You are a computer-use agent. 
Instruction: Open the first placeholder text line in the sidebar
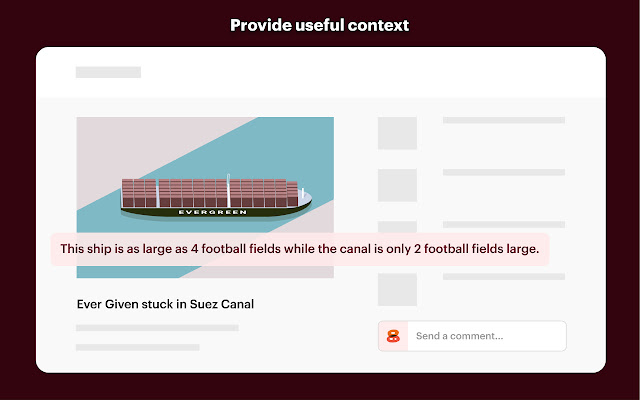(504, 120)
